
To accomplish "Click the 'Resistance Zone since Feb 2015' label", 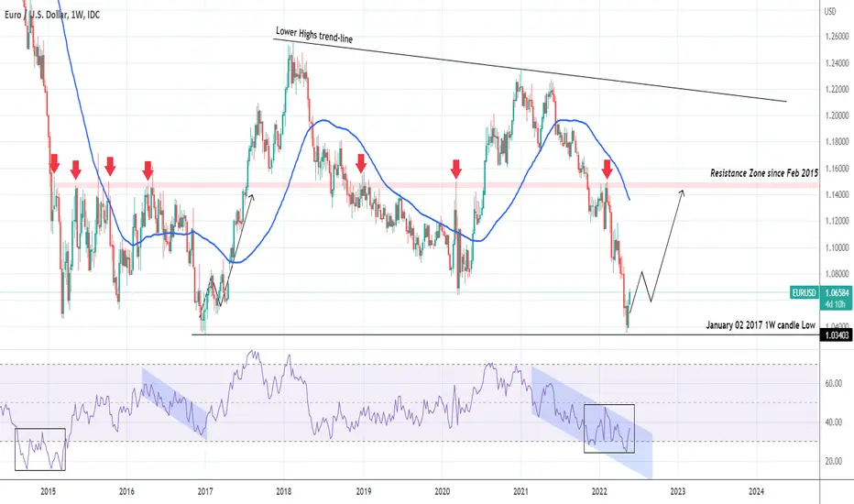I will 763,173.
